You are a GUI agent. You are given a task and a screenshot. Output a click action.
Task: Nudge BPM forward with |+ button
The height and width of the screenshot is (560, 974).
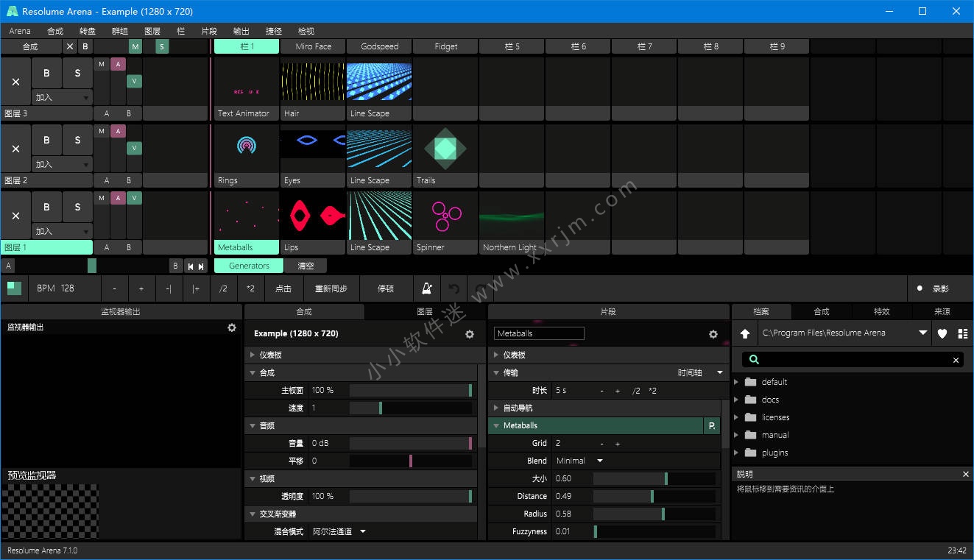pos(196,288)
